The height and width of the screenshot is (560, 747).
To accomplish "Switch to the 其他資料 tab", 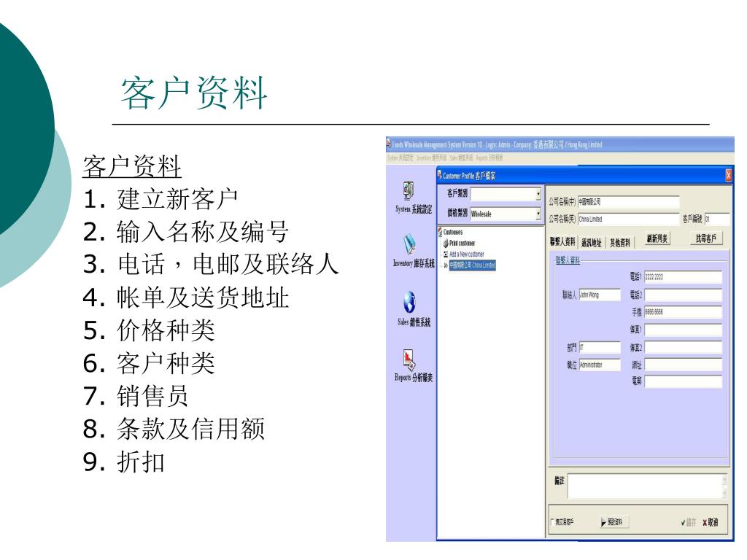I will (x=620, y=242).
